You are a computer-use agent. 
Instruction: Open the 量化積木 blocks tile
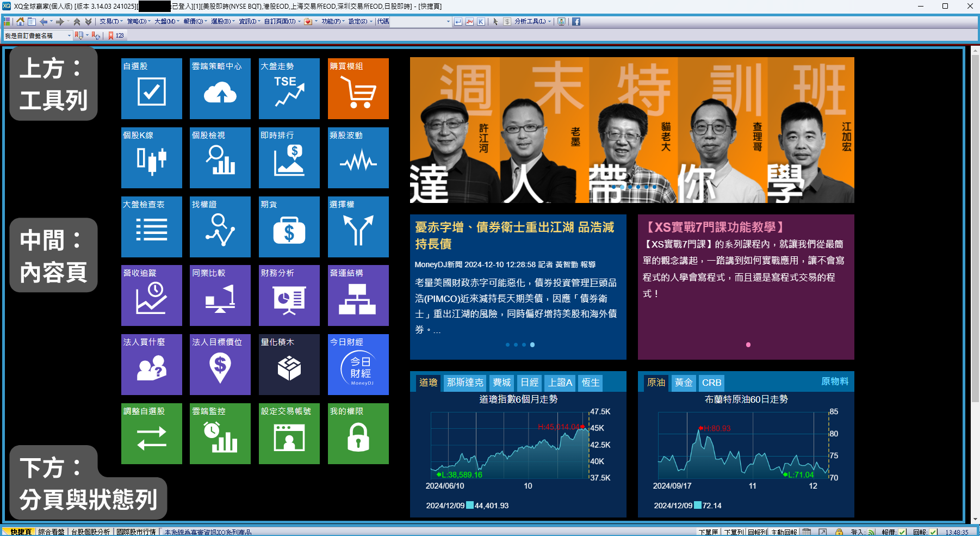pos(289,365)
